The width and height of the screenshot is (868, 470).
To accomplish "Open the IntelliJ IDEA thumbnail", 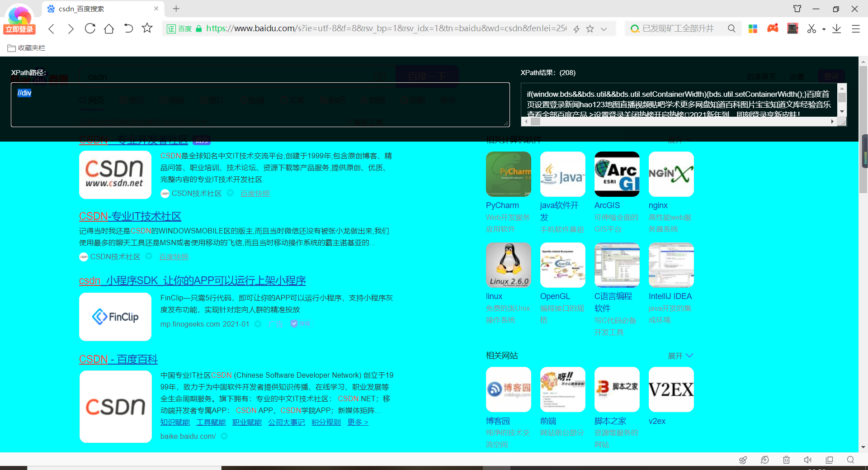I will click(671, 265).
